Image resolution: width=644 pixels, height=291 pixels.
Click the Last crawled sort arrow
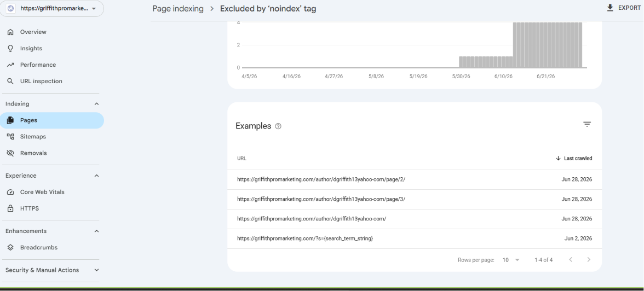(558, 159)
